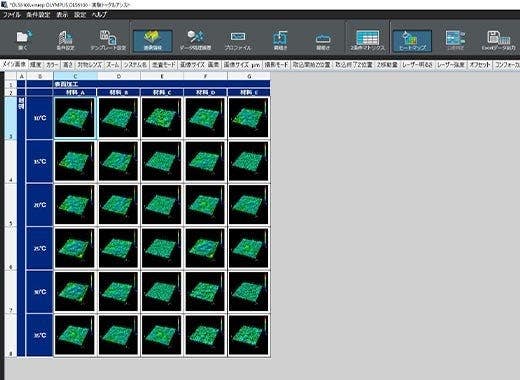Switch to the 取込終了Z位置 tab
The height and width of the screenshot is (380, 520).
coord(354,65)
